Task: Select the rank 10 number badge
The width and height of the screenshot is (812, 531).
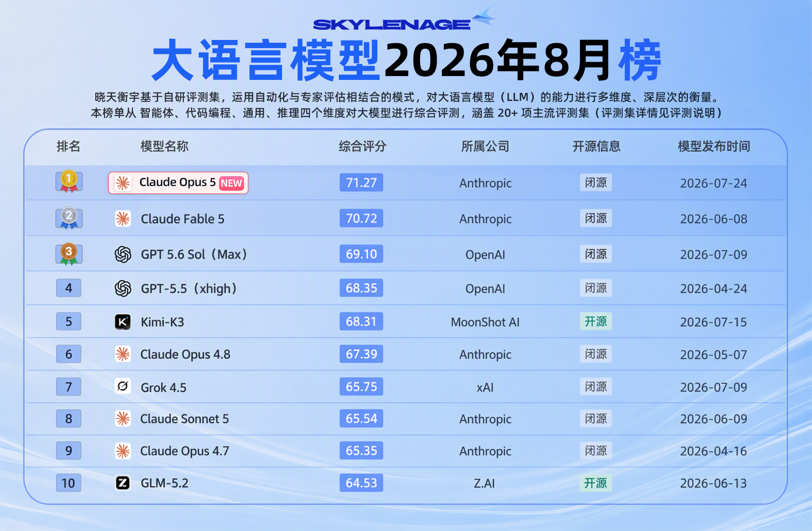Action: click(x=69, y=483)
